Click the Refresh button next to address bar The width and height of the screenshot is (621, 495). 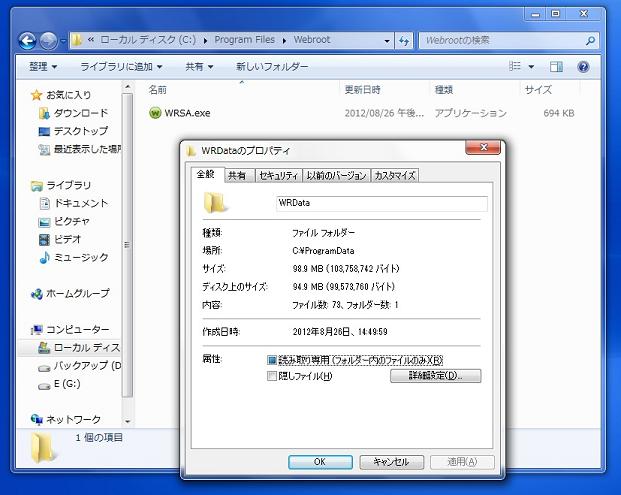pos(404,40)
